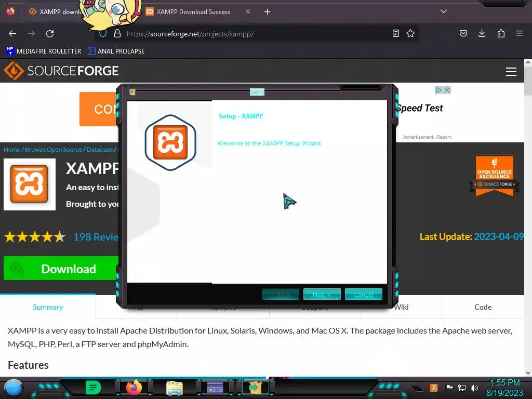The height and width of the screenshot is (399, 532).
Task: Open the Firefox application menu
Action: tap(520, 33)
